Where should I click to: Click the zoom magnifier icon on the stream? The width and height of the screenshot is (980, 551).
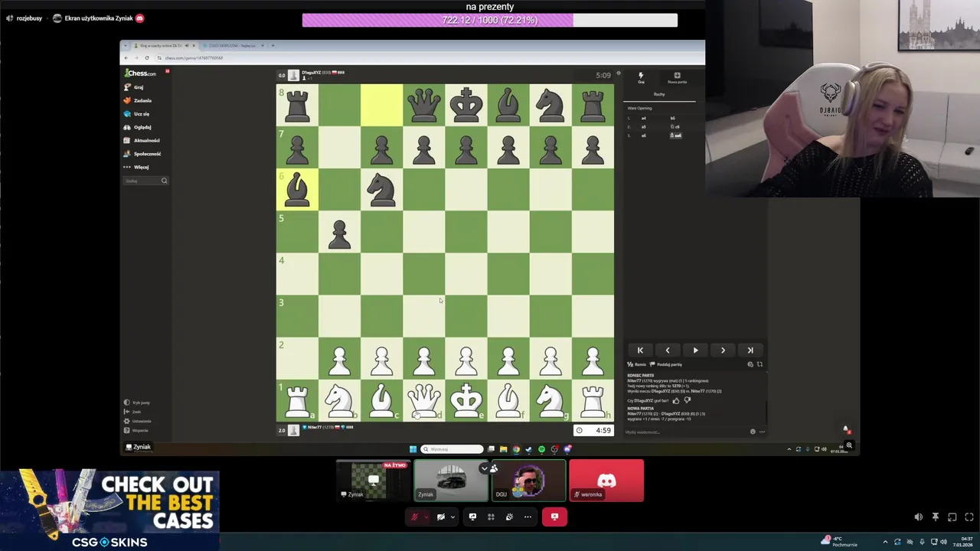(x=849, y=445)
